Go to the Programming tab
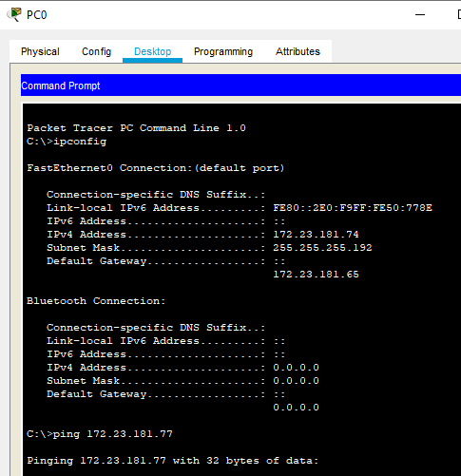The image size is (461, 476). (223, 51)
